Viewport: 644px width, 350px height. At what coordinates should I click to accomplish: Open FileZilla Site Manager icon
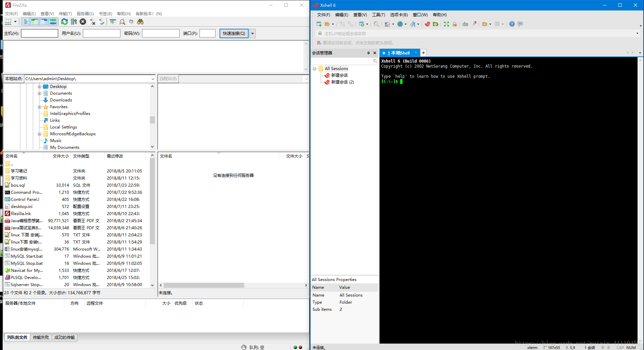(8, 22)
